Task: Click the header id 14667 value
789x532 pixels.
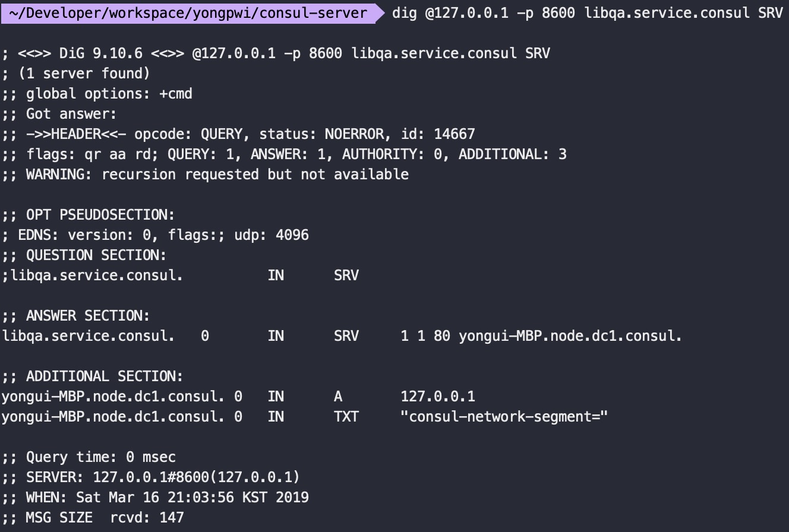Action: [455, 134]
